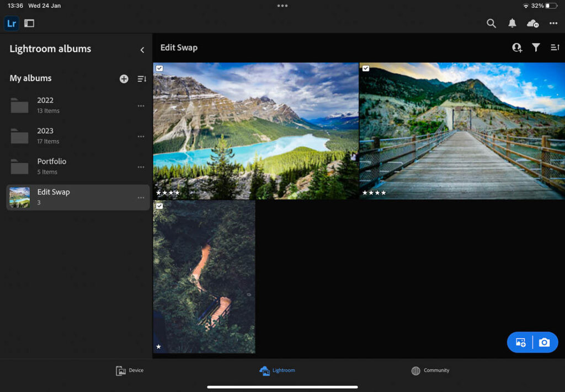The image size is (565, 392).
Task: Open options for Edit Swap album
Action: (141, 197)
